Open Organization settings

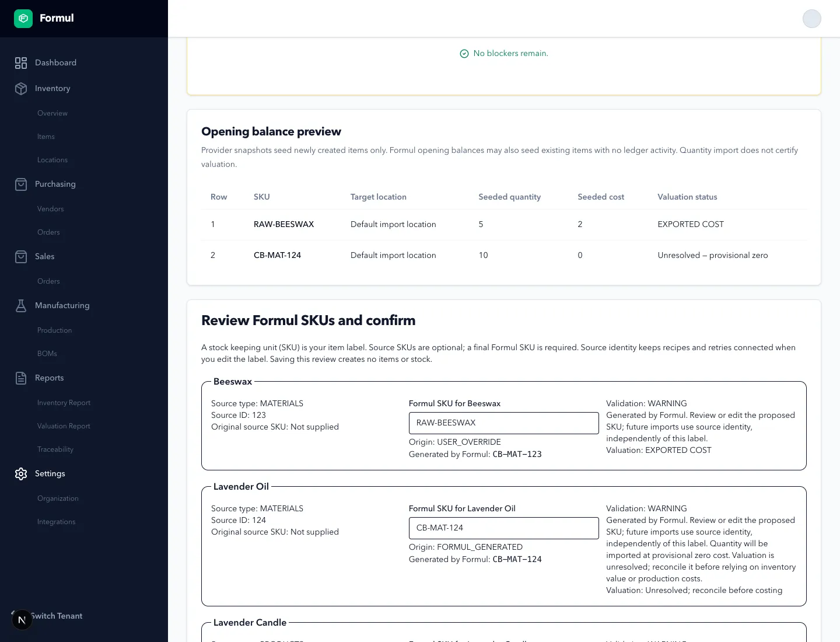coord(58,498)
